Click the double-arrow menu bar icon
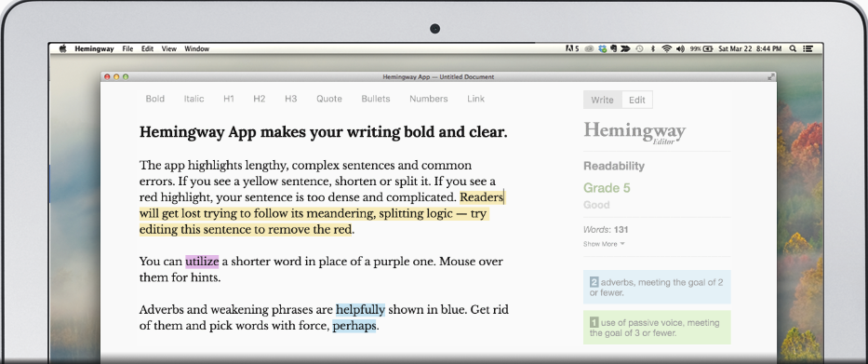 pyautogui.click(x=625, y=48)
